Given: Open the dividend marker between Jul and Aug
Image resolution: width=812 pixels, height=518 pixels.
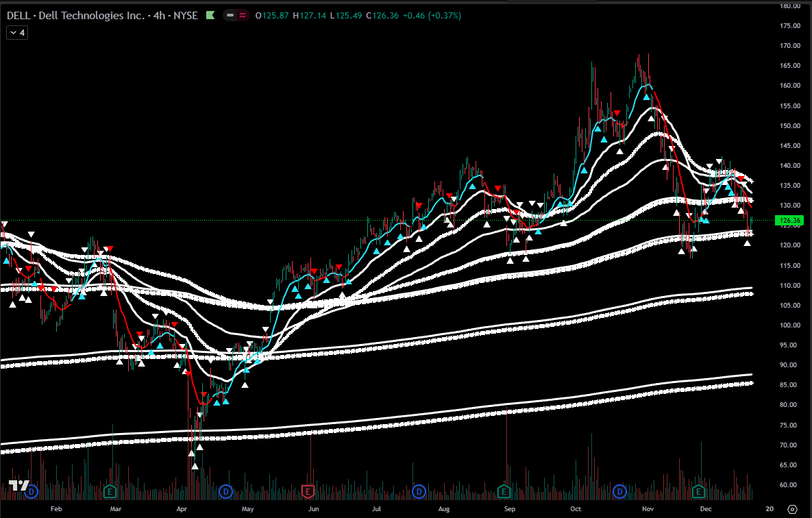Looking at the screenshot, I should click(419, 491).
